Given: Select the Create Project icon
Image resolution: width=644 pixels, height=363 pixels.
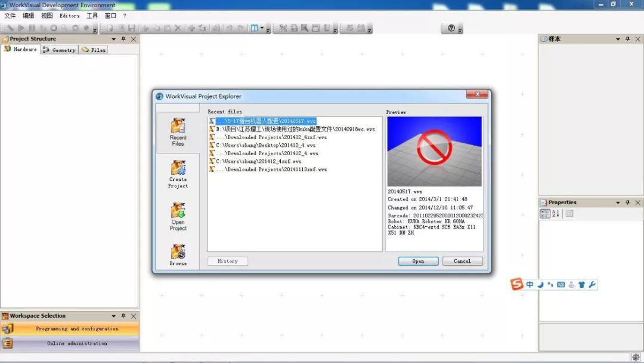Looking at the screenshot, I should point(178,168).
